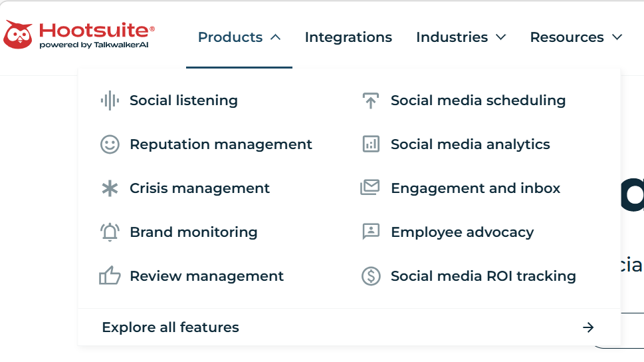644x362 pixels.
Task: Open Brand monitoring feature link
Action: (193, 232)
